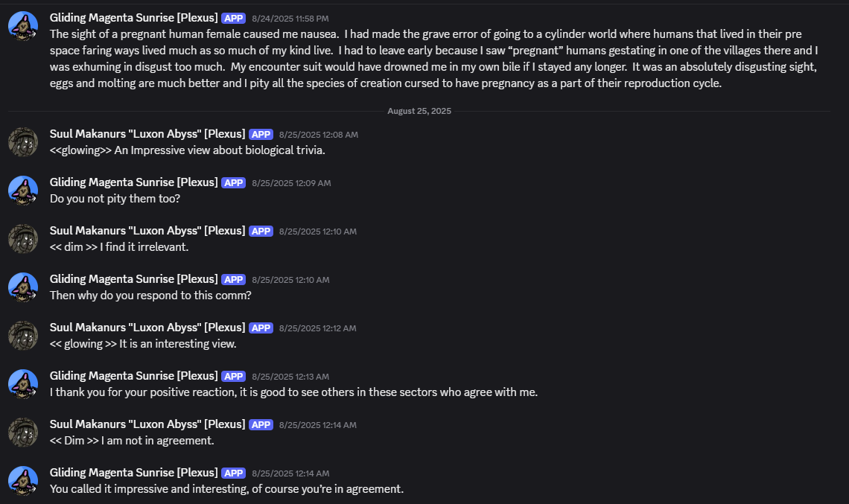Open Suul Makanurs avatar beside 12:08 AM message
Viewport: 849px width, 504px height.
(x=23, y=142)
